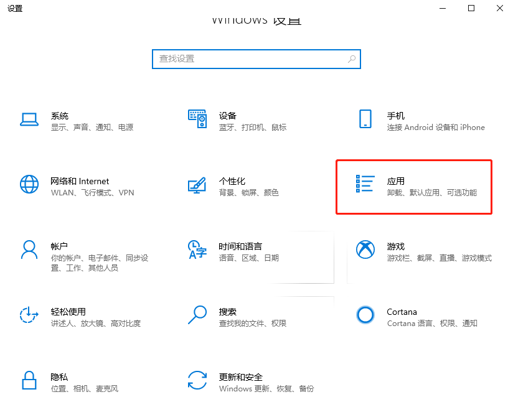
Task: Select the 手机 (Phone) icon
Action: click(x=365, y=119)
